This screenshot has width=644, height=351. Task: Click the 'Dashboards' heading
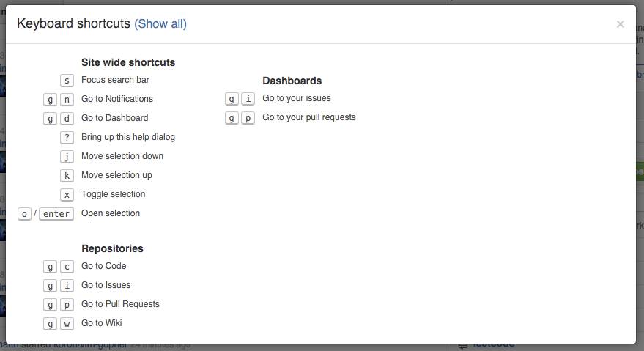(x=292, y=81)
